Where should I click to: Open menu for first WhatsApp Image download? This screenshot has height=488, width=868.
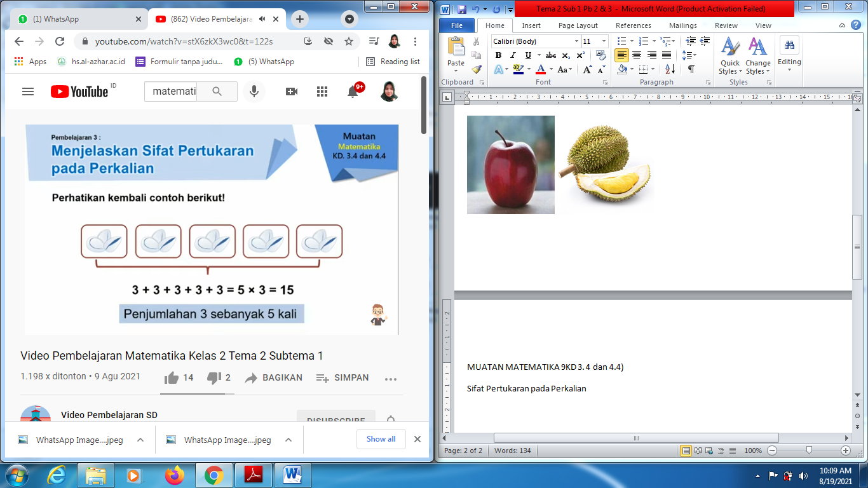(x=140, y=440)
